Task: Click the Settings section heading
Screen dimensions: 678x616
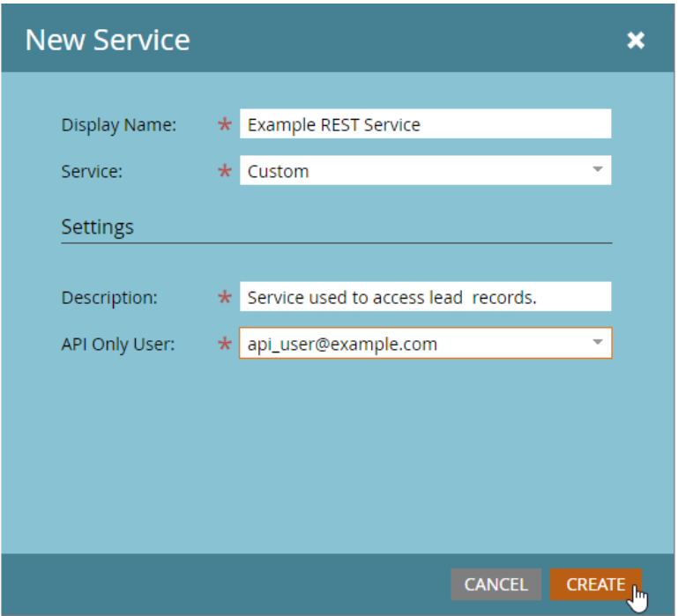Action: coord(97,227)
